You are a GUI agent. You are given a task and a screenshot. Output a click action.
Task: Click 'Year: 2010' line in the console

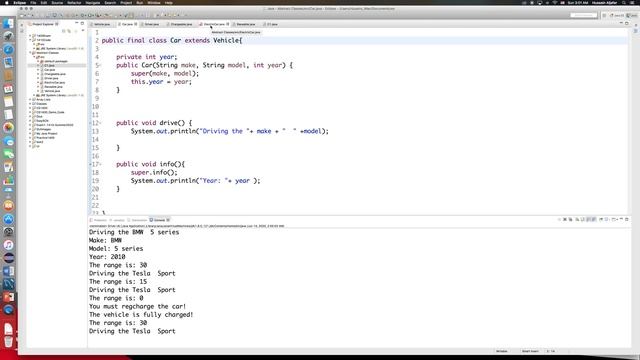(107, 257)
